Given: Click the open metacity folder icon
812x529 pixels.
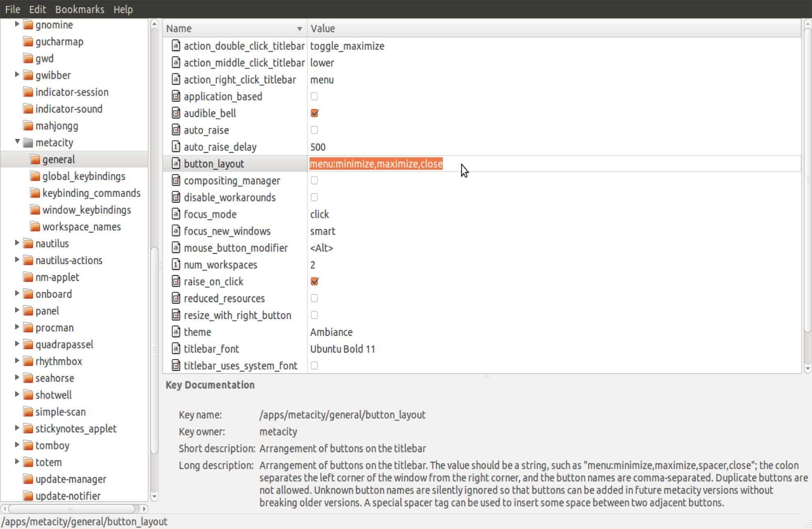Looking at the screenshot, I should (x=28, y=143).
